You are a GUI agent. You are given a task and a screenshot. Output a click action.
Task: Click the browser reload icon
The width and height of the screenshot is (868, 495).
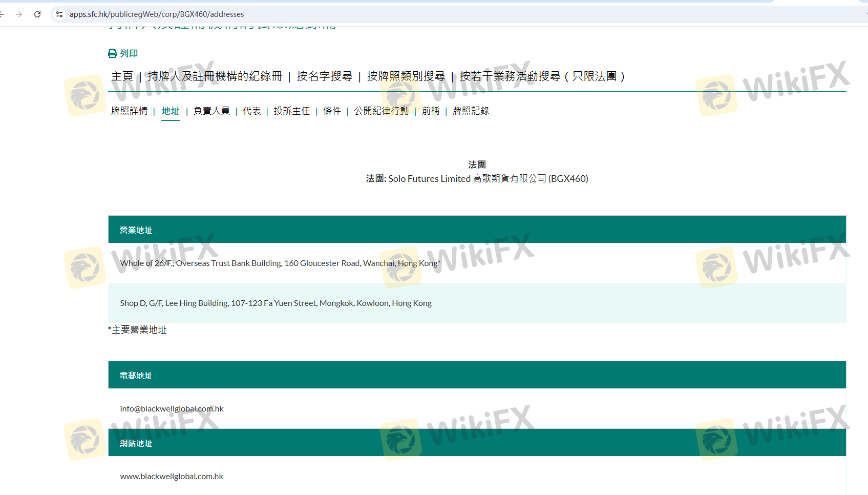coord(37,14)
